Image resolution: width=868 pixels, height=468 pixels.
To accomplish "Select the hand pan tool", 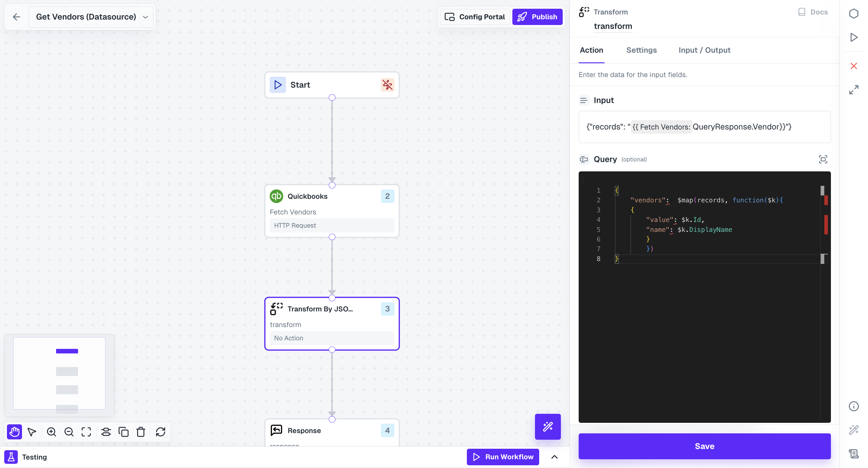I will pos(14,432).
